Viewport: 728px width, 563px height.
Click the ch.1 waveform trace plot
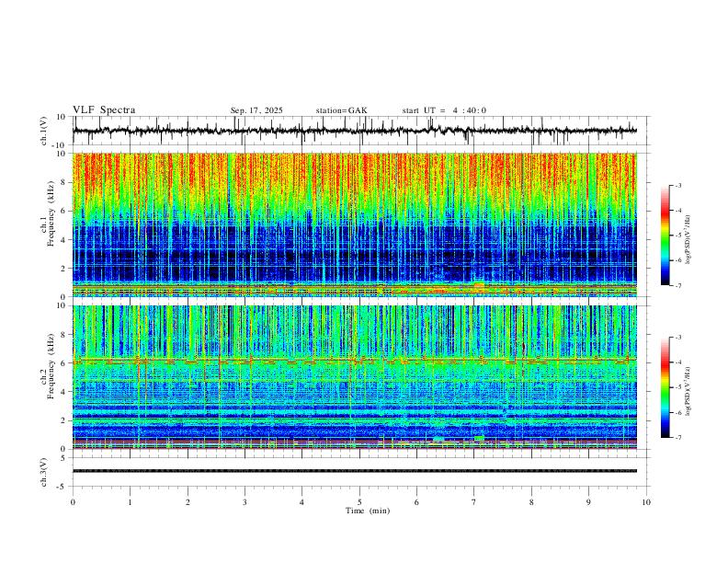click(x=355, y=131)
